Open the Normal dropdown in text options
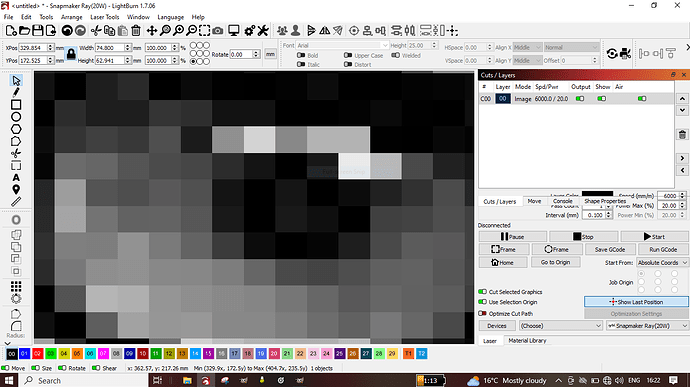Viewport: 690px width, 387px height. click(571, 47)
